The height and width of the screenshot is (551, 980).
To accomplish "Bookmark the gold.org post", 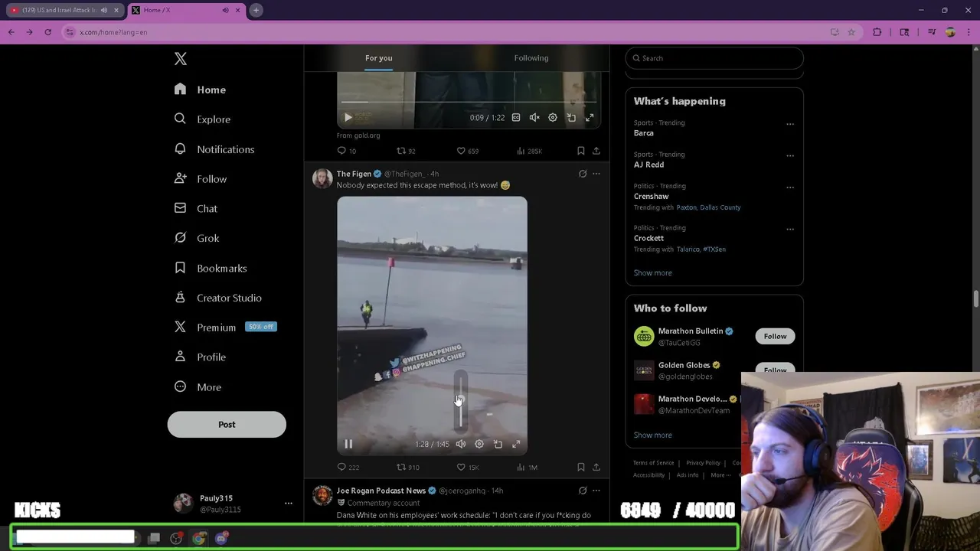I will (x=581, y=151).
